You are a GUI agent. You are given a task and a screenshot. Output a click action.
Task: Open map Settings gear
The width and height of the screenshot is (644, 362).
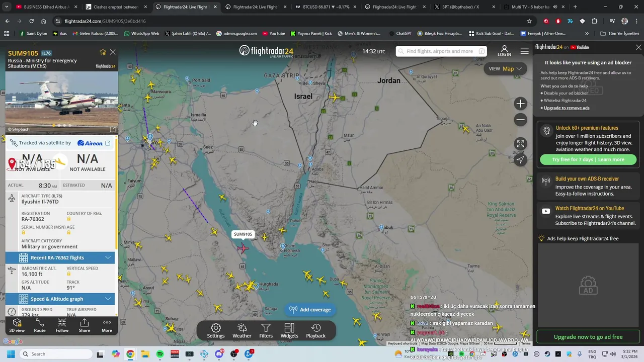(x=216, y=331)
